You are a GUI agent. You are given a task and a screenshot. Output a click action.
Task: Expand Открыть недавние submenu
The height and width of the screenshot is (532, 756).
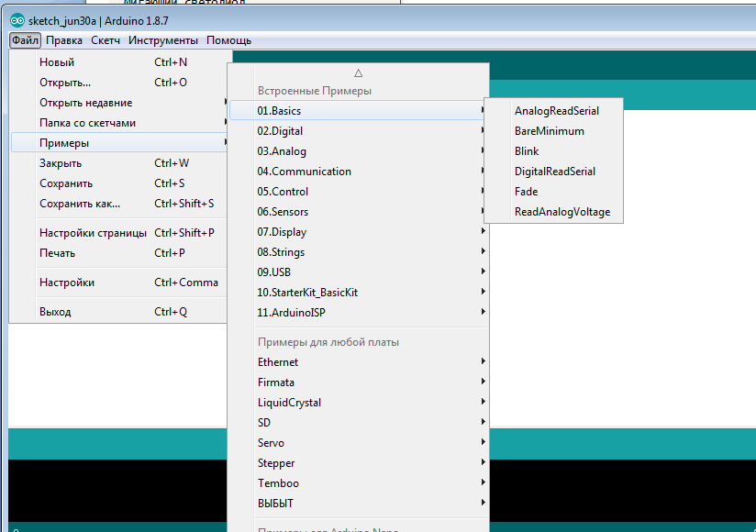click(x=118, y=103)
